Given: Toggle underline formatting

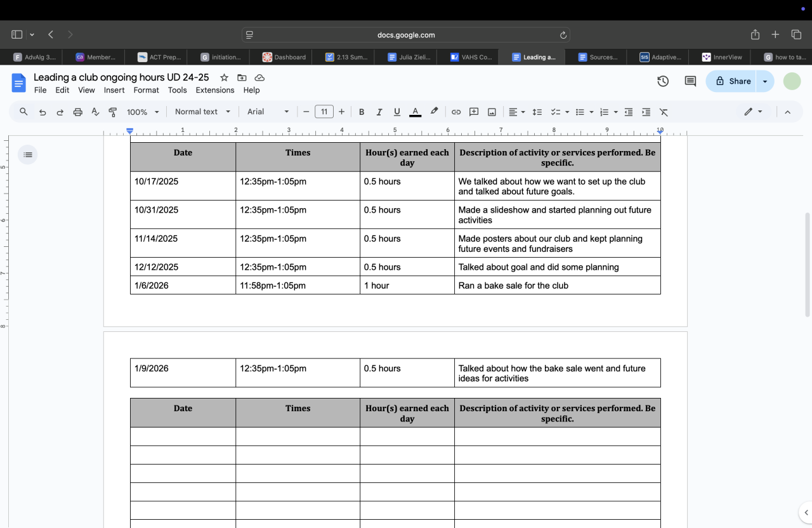Looking at the screenshot, I should click(x=397, y=112).
